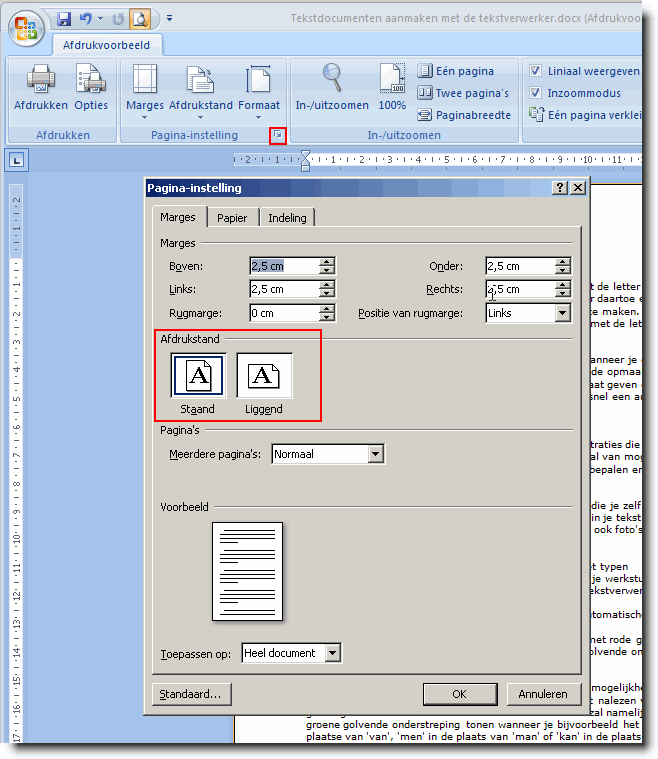Click the Standaard... button

click(193, 693)
